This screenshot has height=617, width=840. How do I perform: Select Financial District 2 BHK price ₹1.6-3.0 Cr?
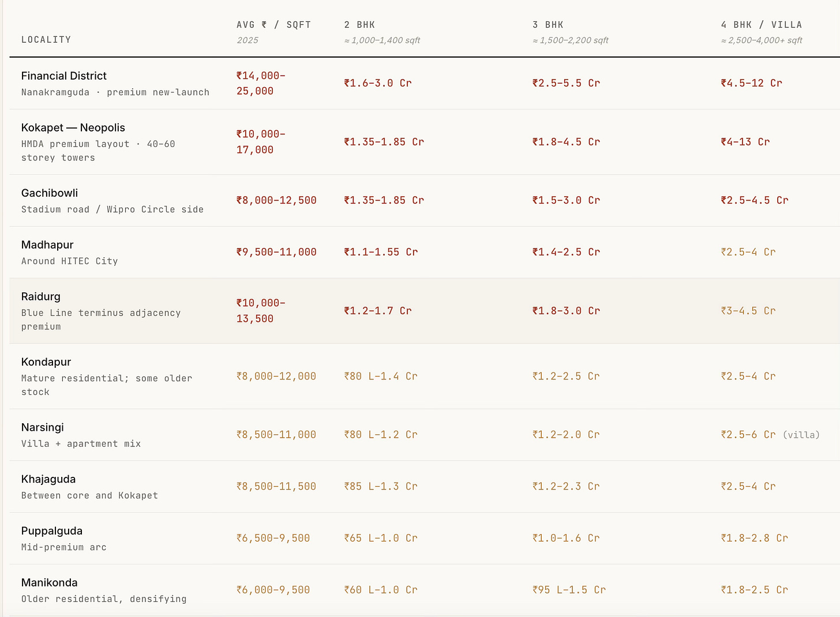click(378, 83)
